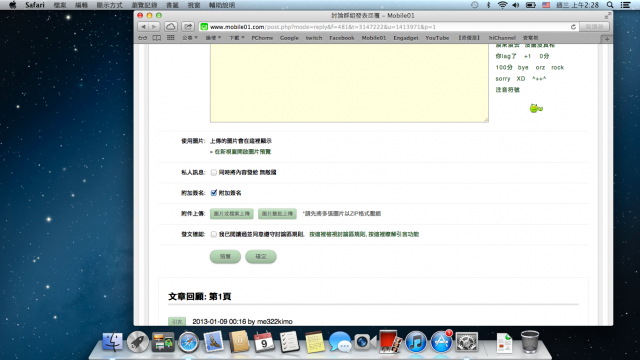The width and height of the screenshot is (640, 360).
Task: Open Messages speech bubble in Dock
Action: (x=340, y=342)
